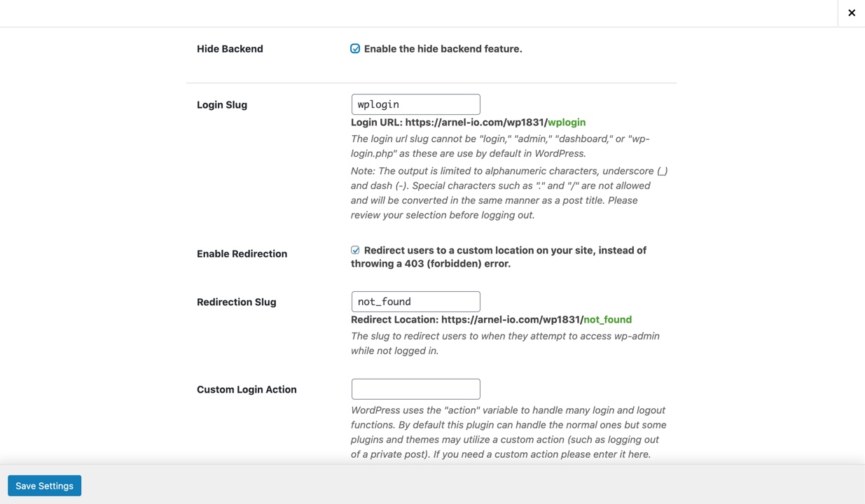Click into the Login Slug field
The width and height of the screenshot is (865, 504).
415,104
